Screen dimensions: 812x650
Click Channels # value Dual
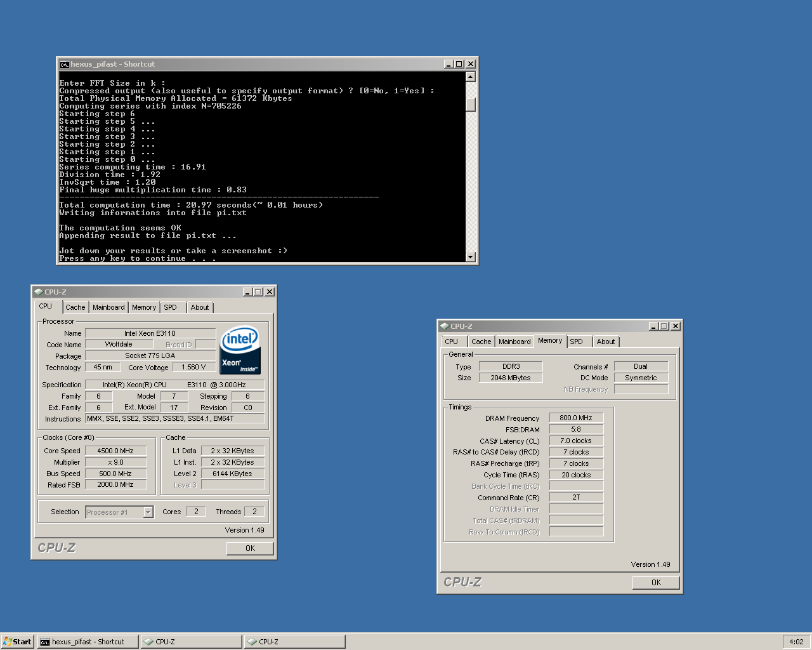(x=641, y=366)
